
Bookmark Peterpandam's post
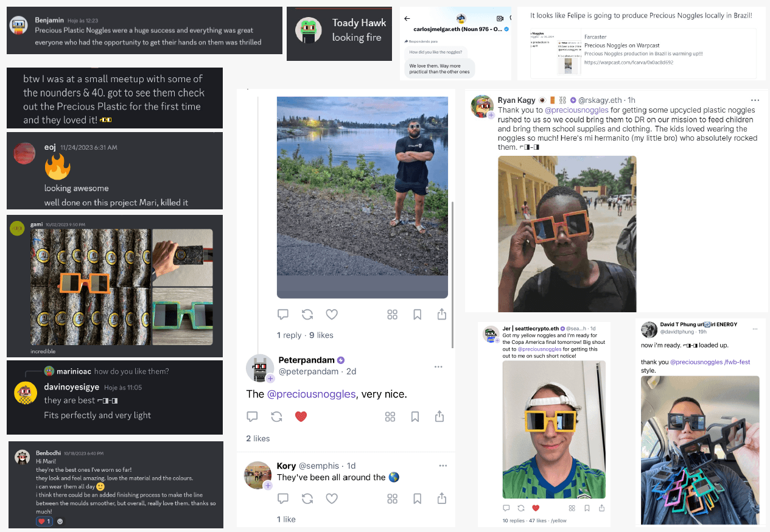[415, 416]
